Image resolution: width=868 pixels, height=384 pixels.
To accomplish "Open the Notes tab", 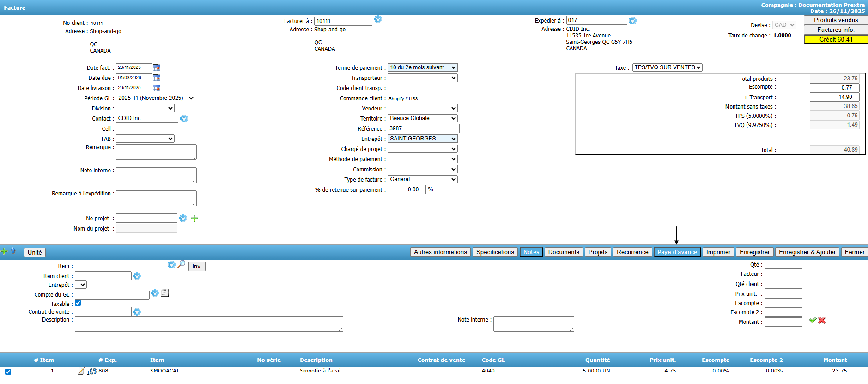I will 531,252.
